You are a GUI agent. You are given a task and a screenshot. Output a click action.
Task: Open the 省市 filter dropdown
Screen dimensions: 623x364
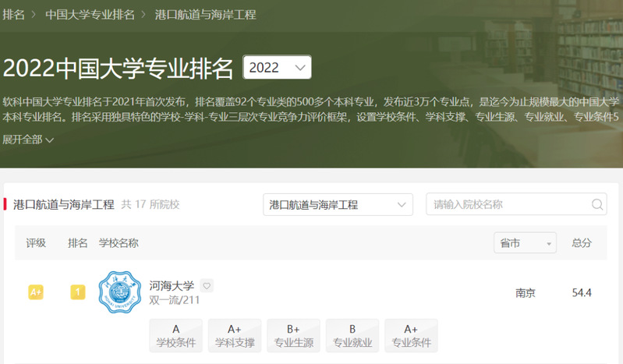[525, 243]
